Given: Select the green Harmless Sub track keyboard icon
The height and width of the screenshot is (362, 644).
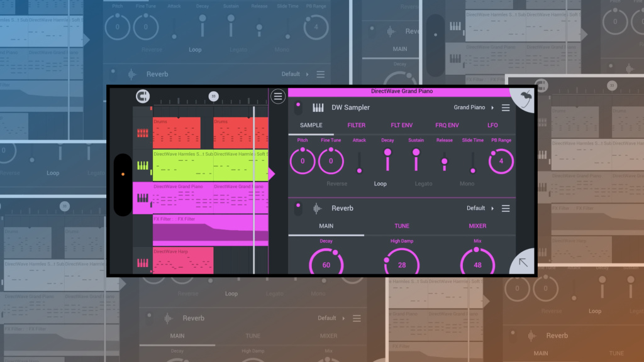Looking at the screenshot, I should click(x=143, y=165).
